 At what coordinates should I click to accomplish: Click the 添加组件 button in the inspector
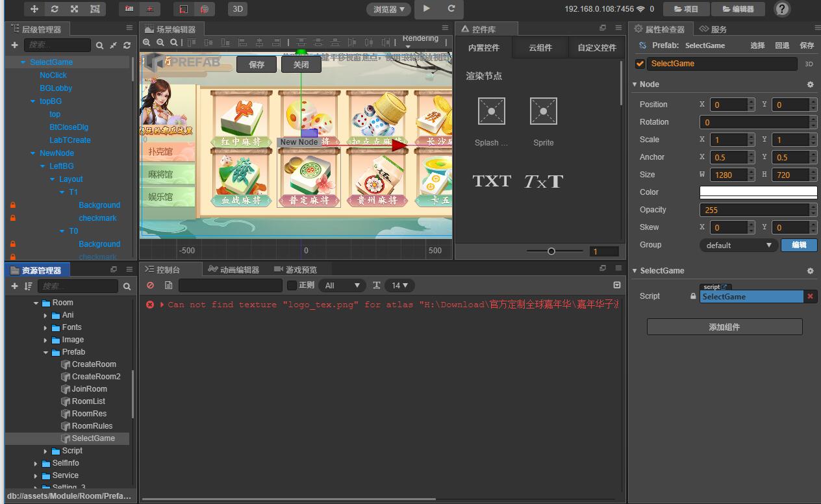click(x=724, y=327)
